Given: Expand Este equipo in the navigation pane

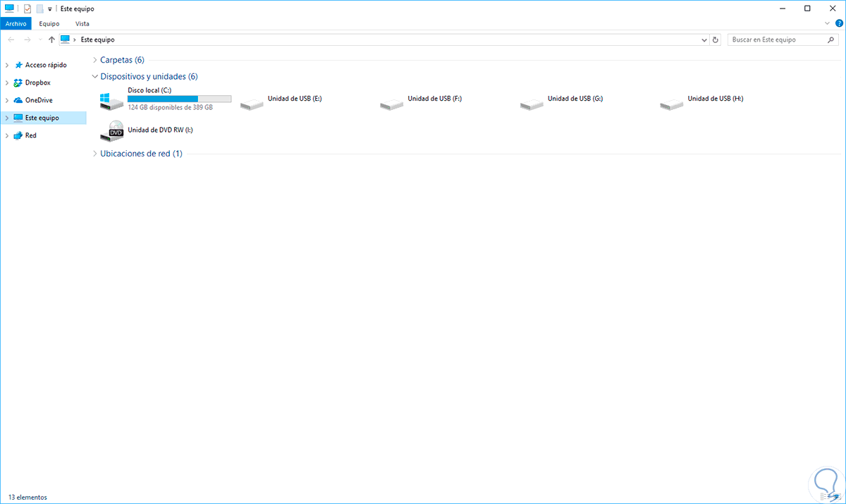Looking at the screenshot, I should tap(7, 118).
